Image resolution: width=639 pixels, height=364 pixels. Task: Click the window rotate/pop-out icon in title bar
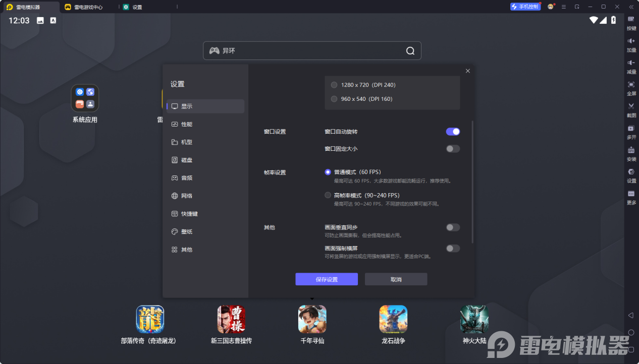(577, 7)
